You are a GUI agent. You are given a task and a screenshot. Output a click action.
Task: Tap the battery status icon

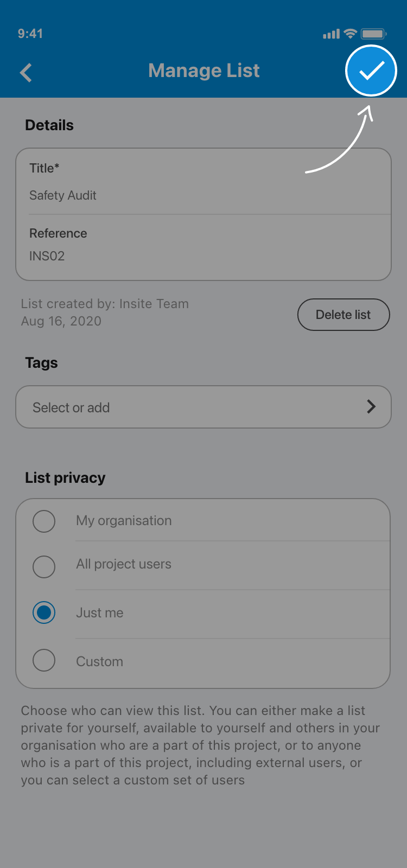point(373,34)
